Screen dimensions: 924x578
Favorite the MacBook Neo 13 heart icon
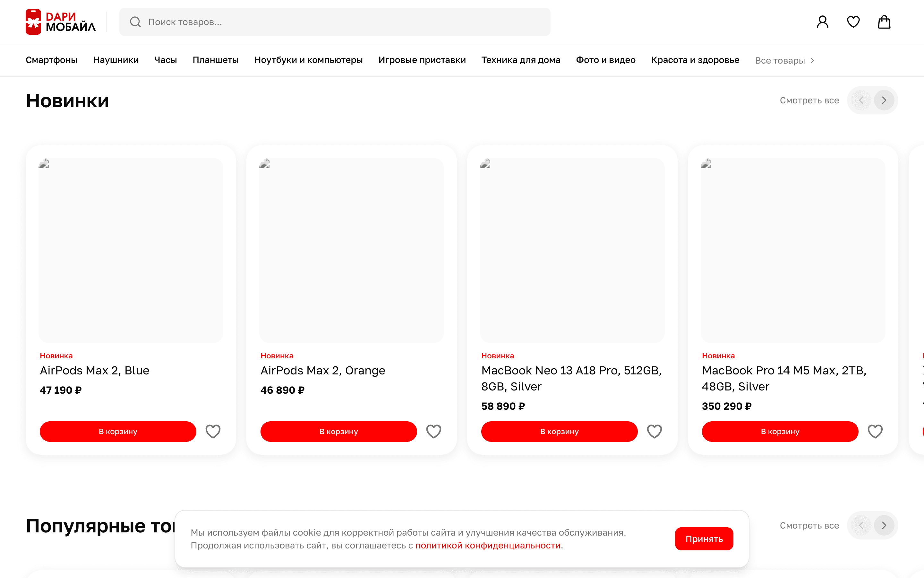click(654, 431)
